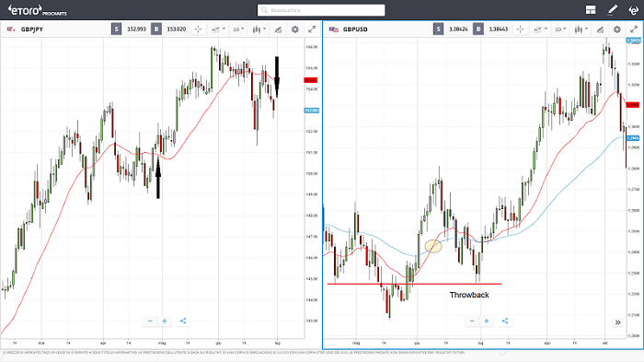
Task: Open GBPJPY candlestick chart type dropdown
Action: point(259,29)
